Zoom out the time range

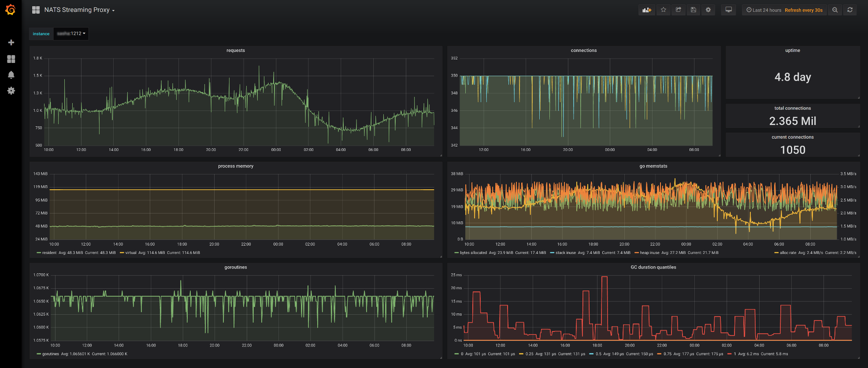835,10
